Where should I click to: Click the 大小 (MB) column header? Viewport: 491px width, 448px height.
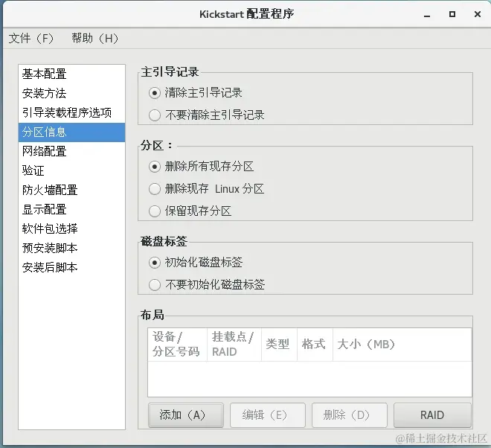pos(402,345)
